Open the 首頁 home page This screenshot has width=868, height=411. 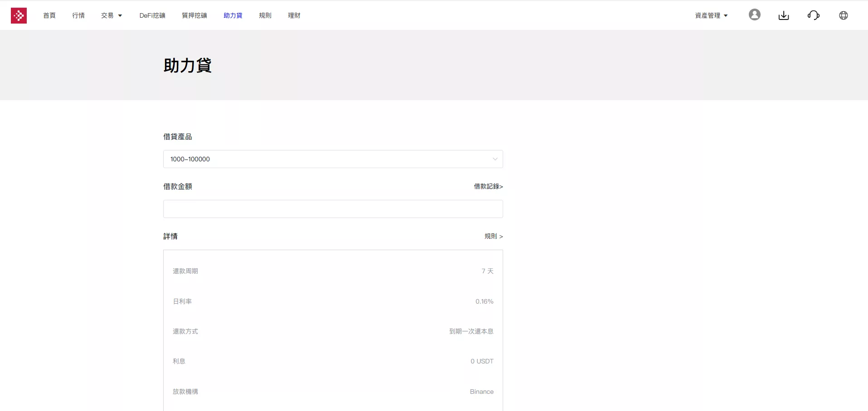49,15
